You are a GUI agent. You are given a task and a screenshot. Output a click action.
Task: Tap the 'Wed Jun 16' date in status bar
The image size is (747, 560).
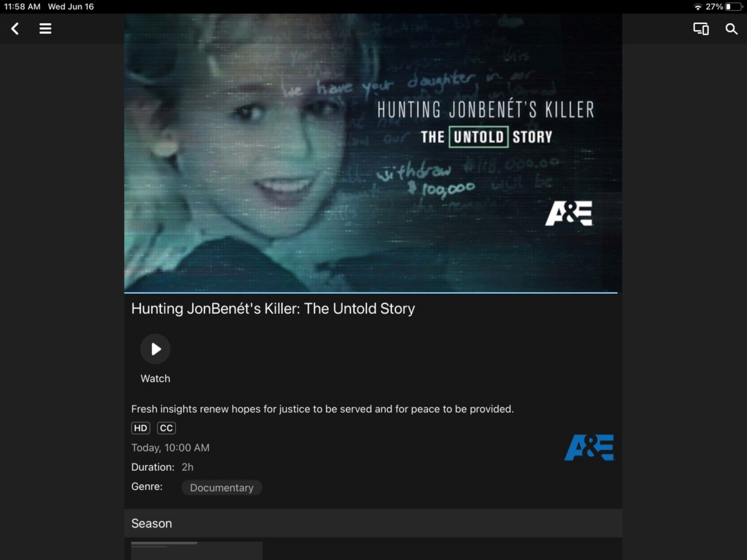coord(71,7)
